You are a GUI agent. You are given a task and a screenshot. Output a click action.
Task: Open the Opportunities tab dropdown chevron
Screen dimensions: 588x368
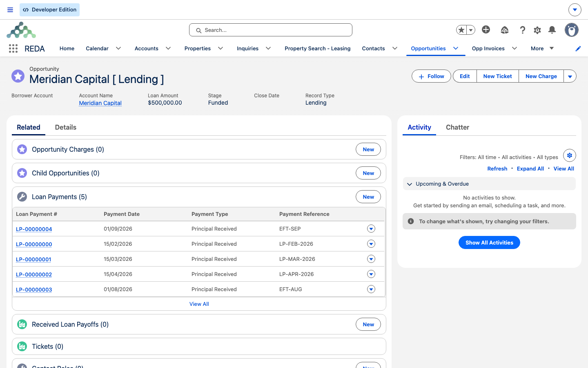coord(456,48)
